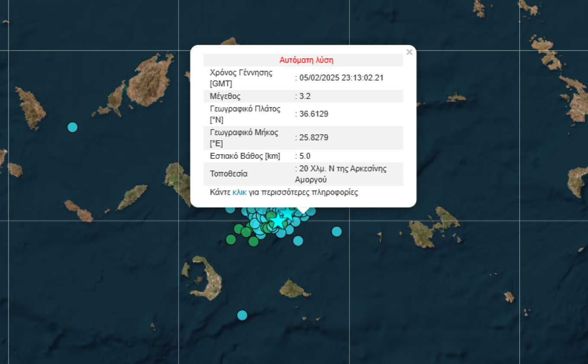The image size is (588, 364).
Task: Click the isolated cyan marker west of Paros
Action: (73, 127)
